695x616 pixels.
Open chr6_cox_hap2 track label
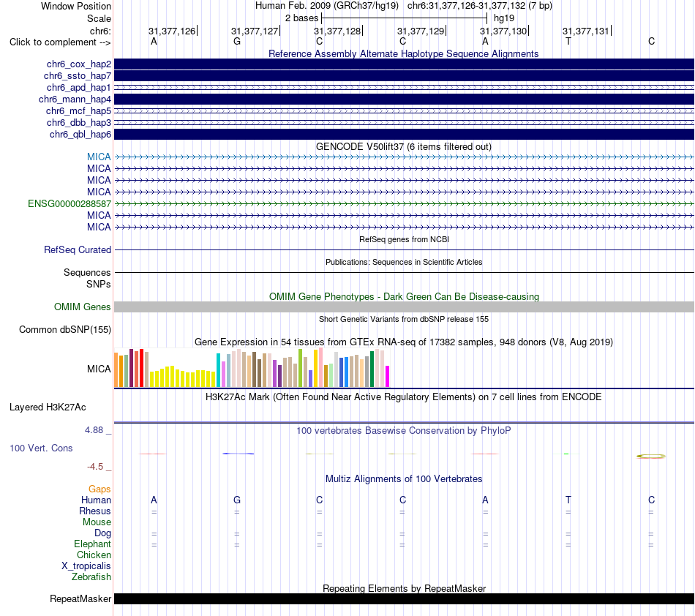79,64
